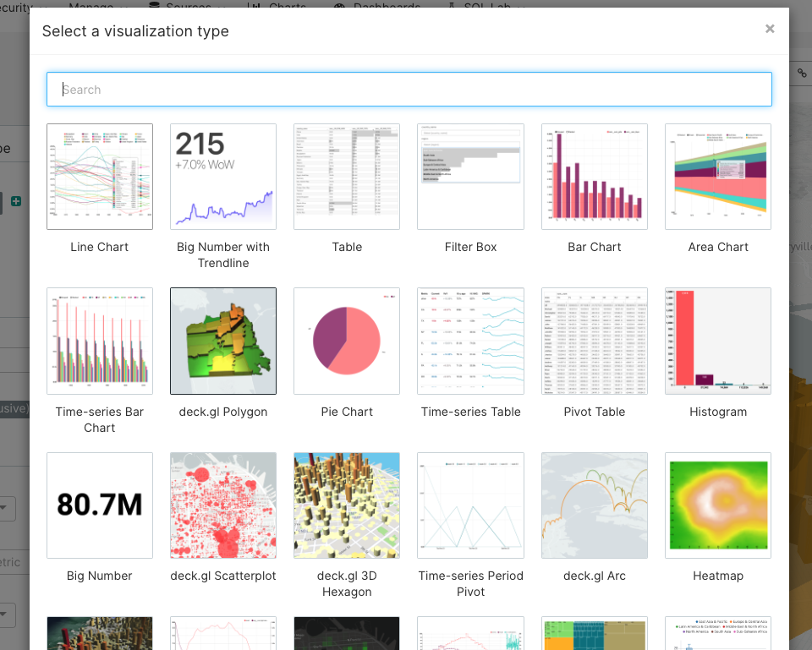Screen dimensions: 812x650
Task: Select the deck.gl Scatterplot thumbnail
Action: pos(223,505)
